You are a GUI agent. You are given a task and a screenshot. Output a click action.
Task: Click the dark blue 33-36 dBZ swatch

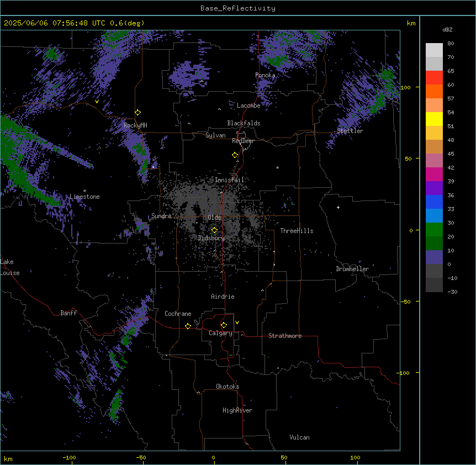pos(434,202)
